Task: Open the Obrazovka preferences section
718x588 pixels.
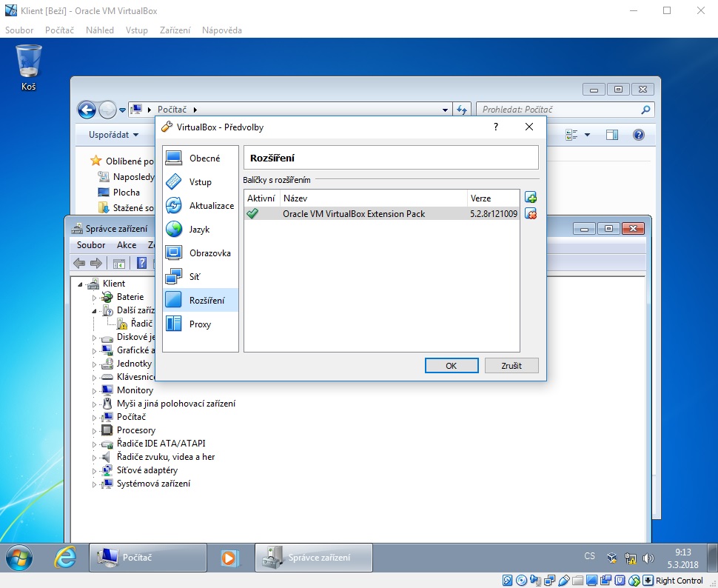Action: pyautogui.click(x=201, y=253)
